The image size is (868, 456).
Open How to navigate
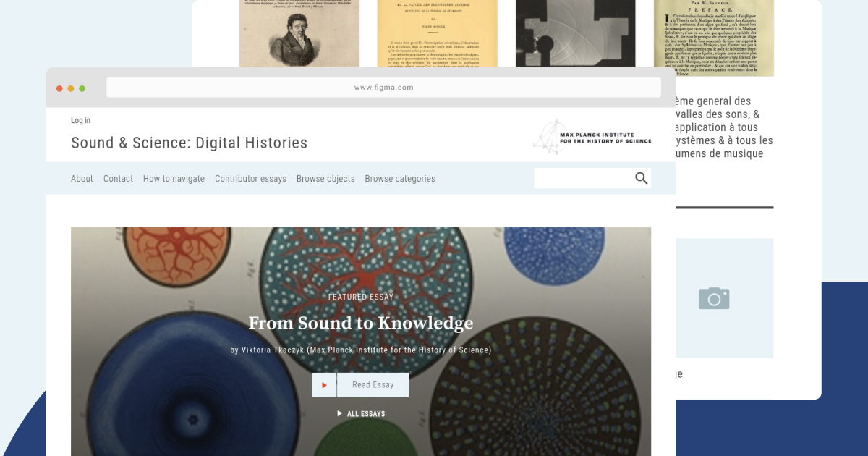click(174, 179)
